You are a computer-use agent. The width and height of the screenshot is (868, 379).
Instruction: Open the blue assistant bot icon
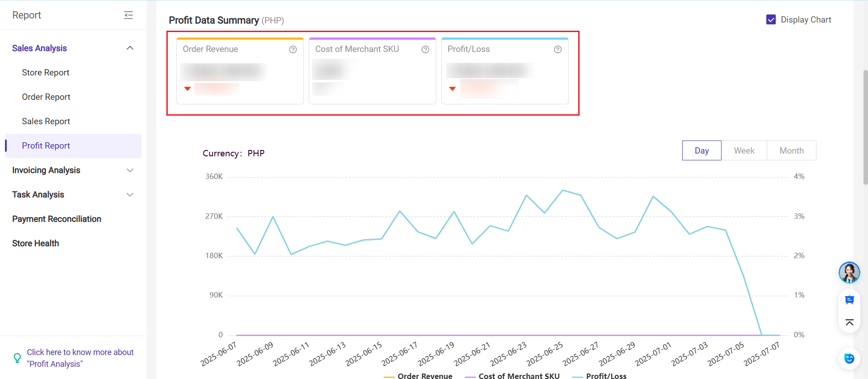click(849, 359)
